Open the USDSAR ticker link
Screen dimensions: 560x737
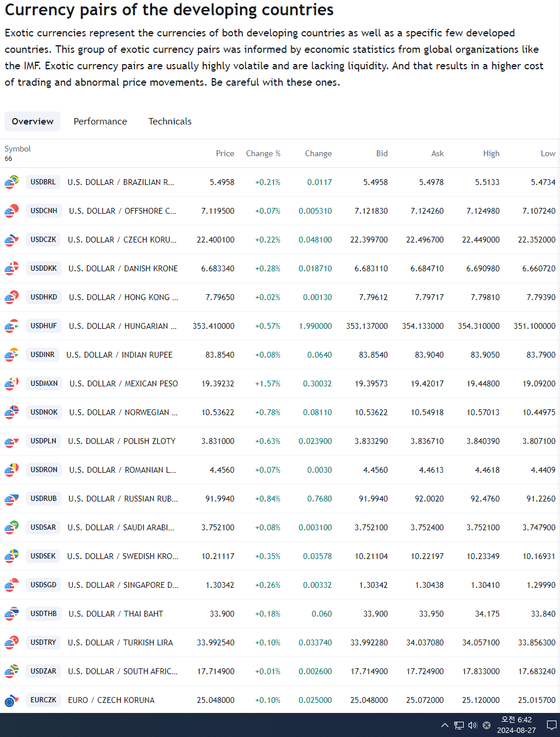pyautogui.click(x=43, y=527)
